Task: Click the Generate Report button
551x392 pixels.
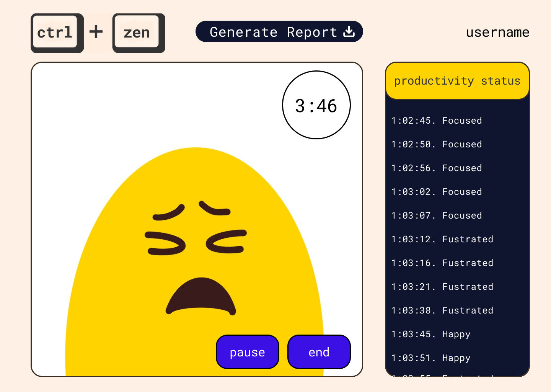Action: (x=279, y=31)
